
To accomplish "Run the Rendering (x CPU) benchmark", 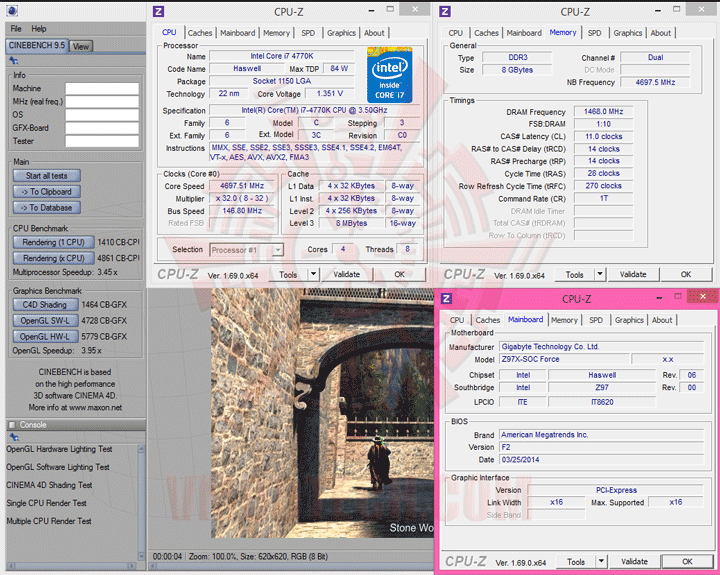I will point(53,258).
